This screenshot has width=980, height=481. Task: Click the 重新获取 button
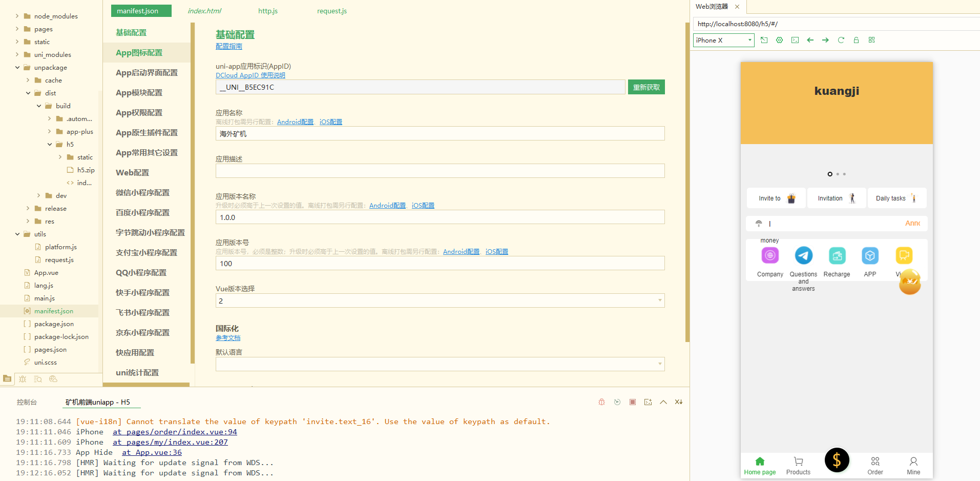[x=646, y=87]
